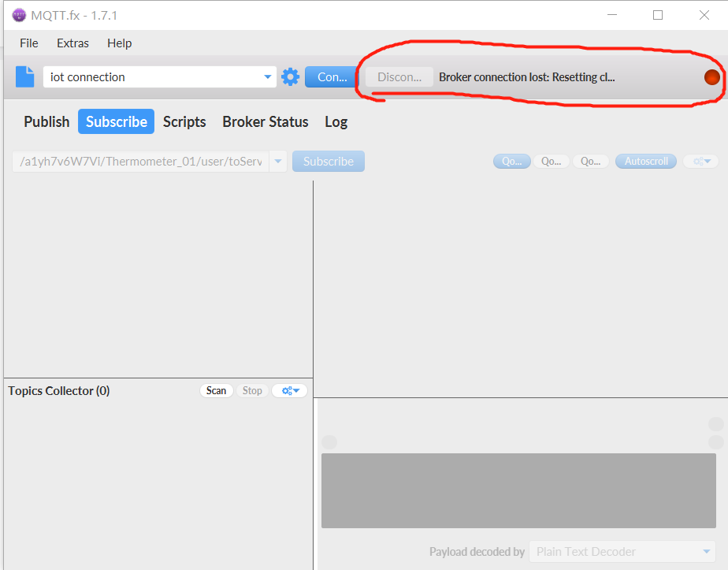Minimize the MQTT.fx window

[612, 15]
